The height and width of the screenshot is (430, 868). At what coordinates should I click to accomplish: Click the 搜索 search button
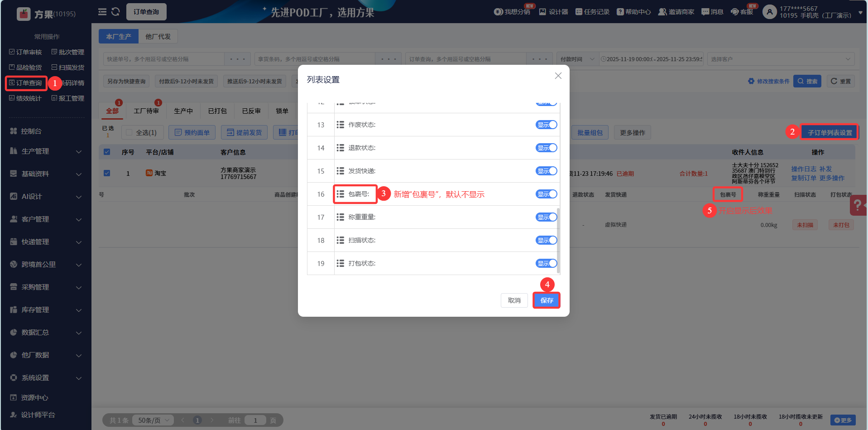click(807, 81)
